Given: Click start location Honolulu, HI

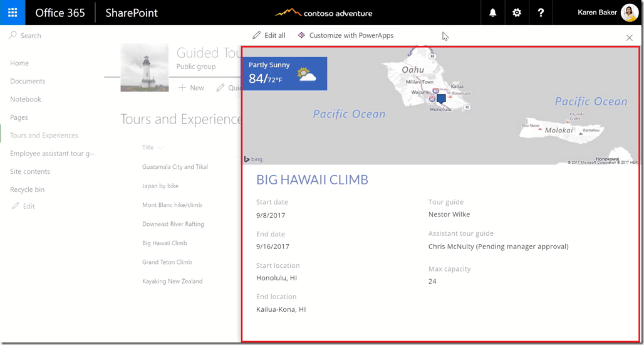Looking at the screenshot, I should coord(276,278).
